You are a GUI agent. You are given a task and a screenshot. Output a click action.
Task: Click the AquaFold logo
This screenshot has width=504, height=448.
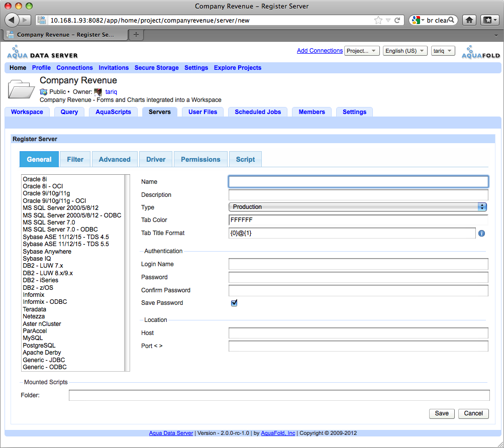click(481, 52)
